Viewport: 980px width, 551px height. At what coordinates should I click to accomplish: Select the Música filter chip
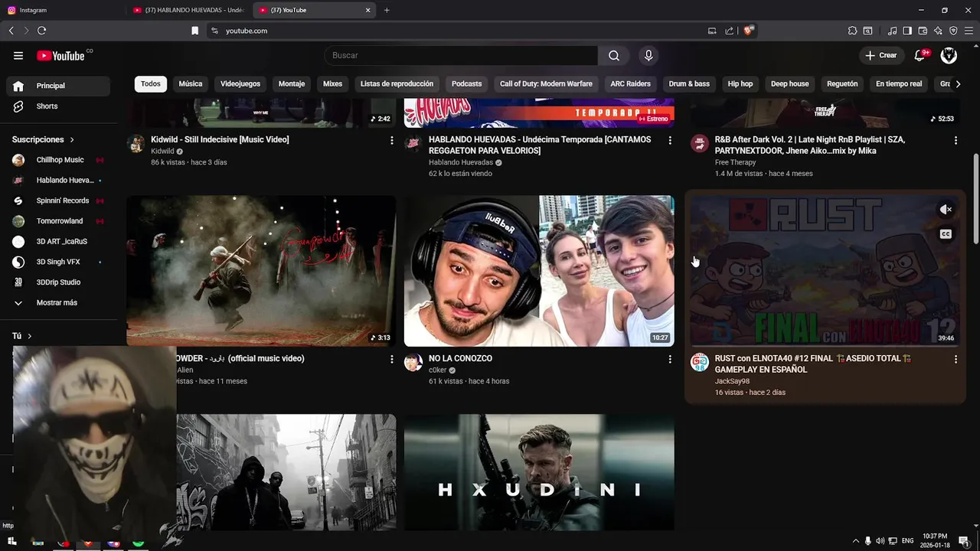pos(191,84)
